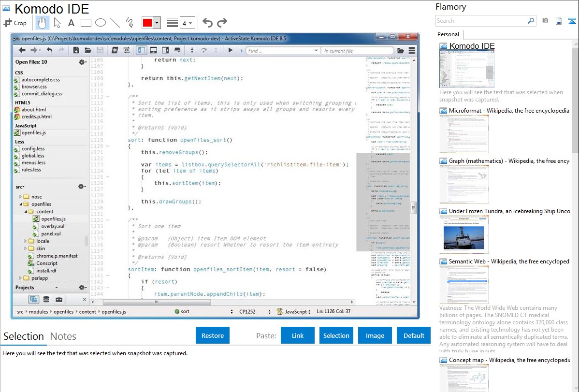
Task: Open the line width dropdown showing 4
Action: 187,23
